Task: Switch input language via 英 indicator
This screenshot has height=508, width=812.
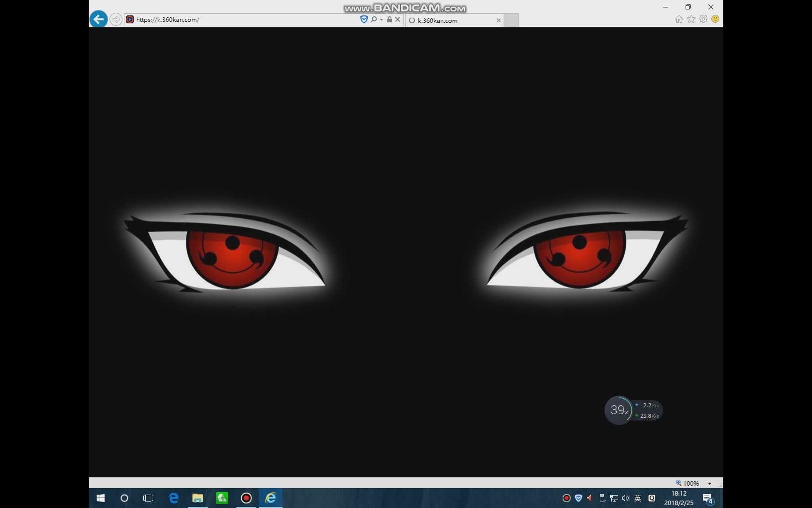Action: click(638, 498)
